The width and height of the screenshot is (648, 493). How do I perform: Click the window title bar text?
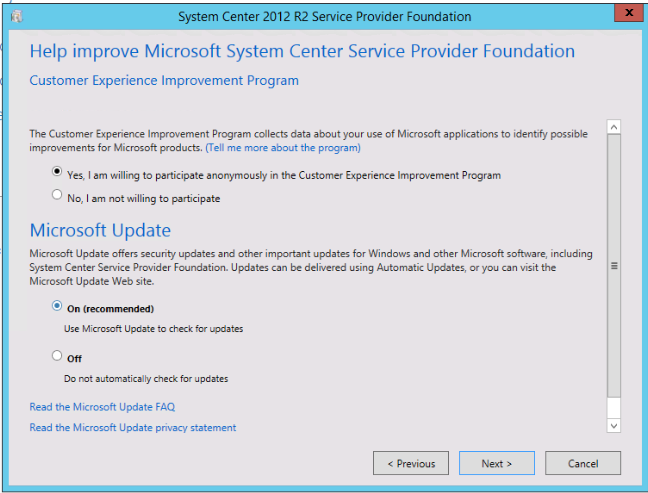point(324,16)
